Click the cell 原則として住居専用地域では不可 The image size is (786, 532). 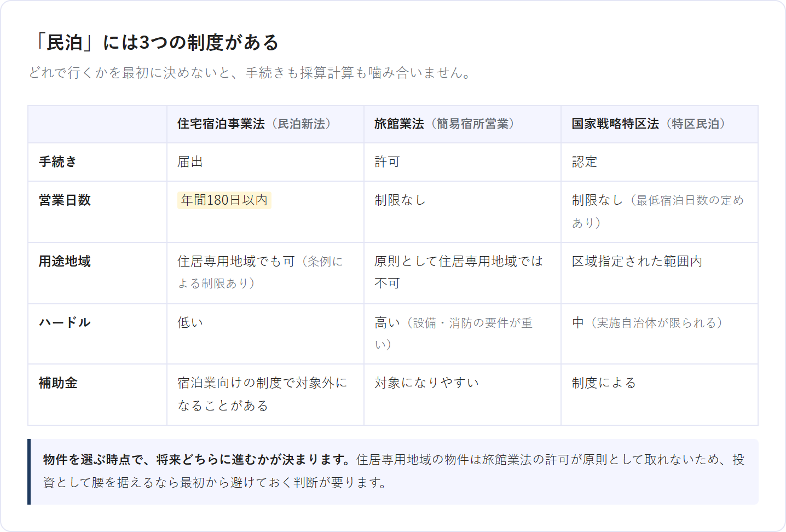click(x=463, y=273)
